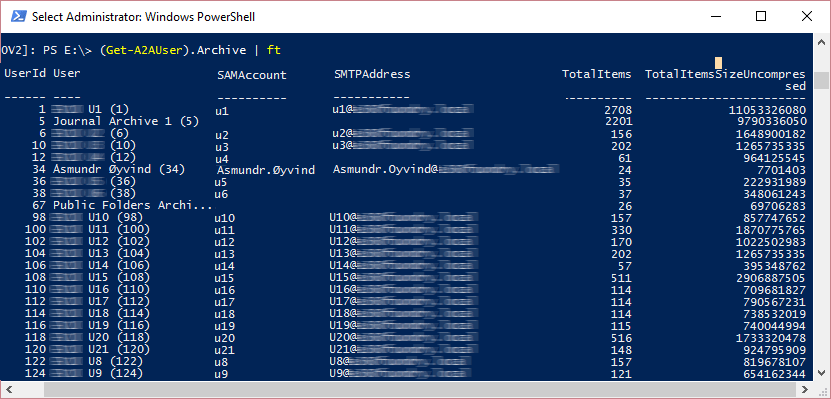The height and width of the screenshot is (399, 831).
Task: Click the vertical scrollbar down arrow
Action: pos(821,374)
